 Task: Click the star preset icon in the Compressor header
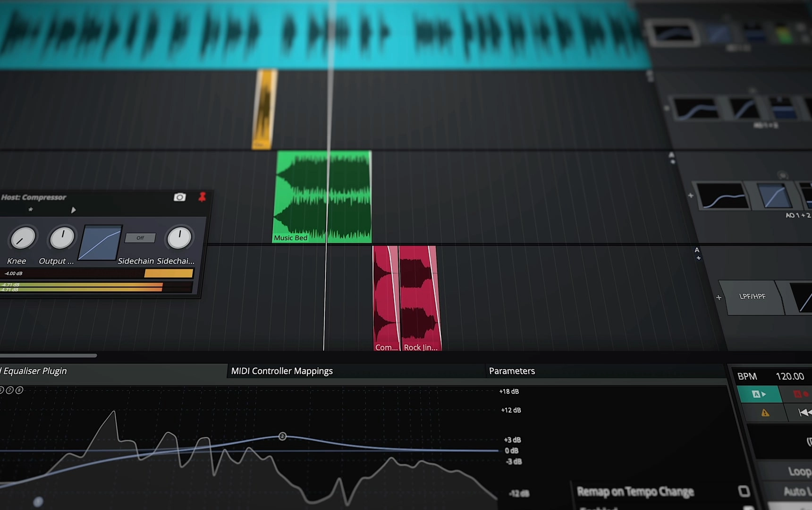[30, 209]
